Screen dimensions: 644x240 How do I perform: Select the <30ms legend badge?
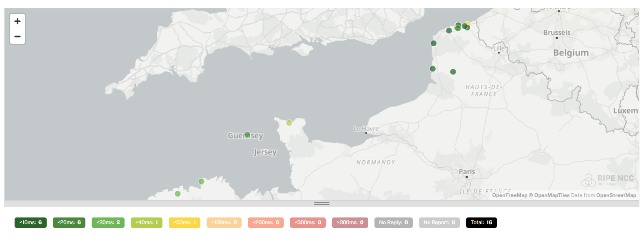pos(108,222)
